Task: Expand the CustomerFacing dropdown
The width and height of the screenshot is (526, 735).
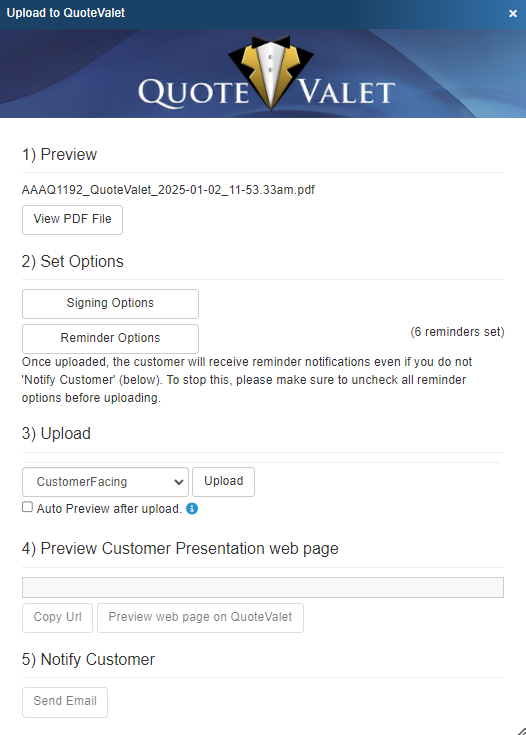Action: click(x=105, y=482)
